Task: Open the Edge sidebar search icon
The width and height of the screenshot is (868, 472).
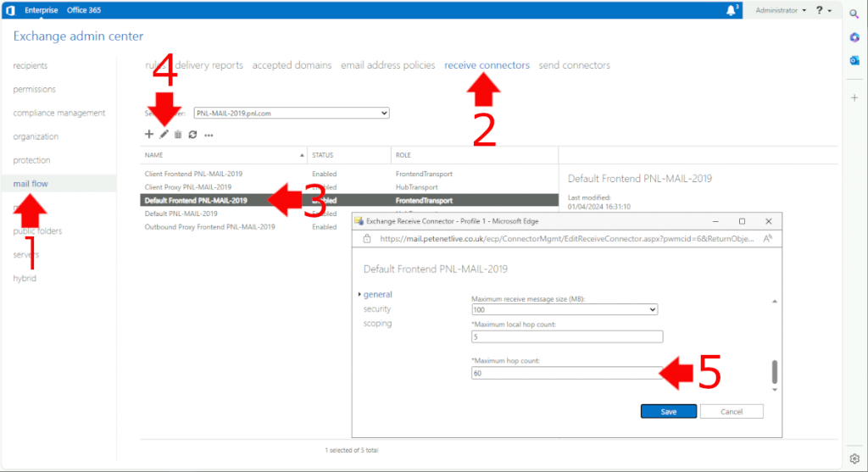Action: [854, 14]
